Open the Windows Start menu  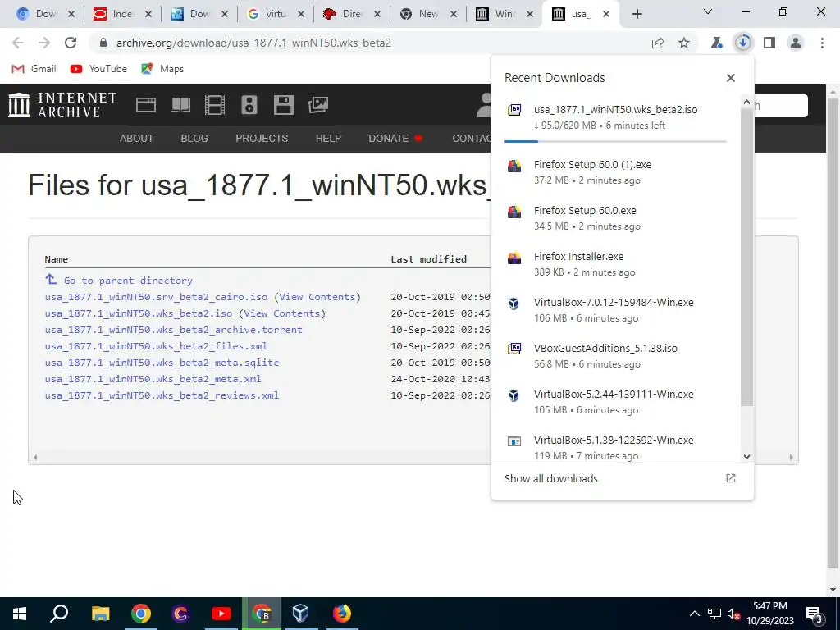(x=20, y=614)
